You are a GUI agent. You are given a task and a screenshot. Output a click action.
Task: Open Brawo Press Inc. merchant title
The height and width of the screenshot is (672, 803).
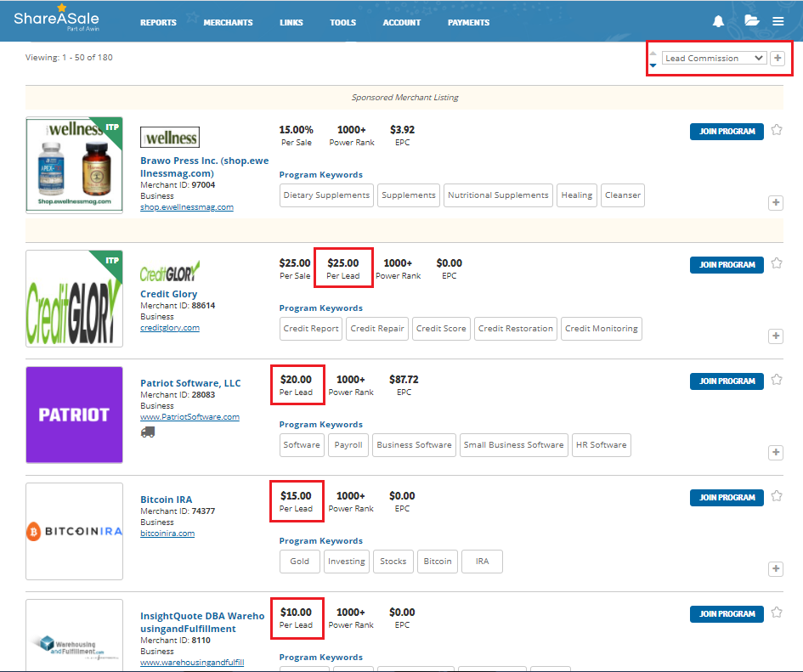click(204, 167)
